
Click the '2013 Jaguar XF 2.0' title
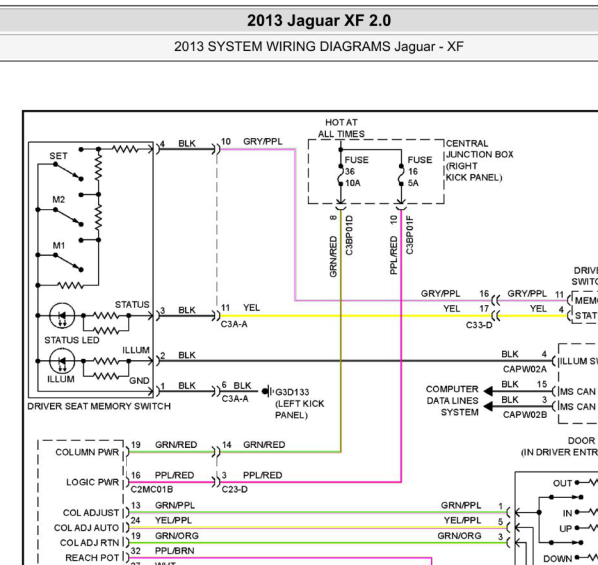[x=319, y=21]
